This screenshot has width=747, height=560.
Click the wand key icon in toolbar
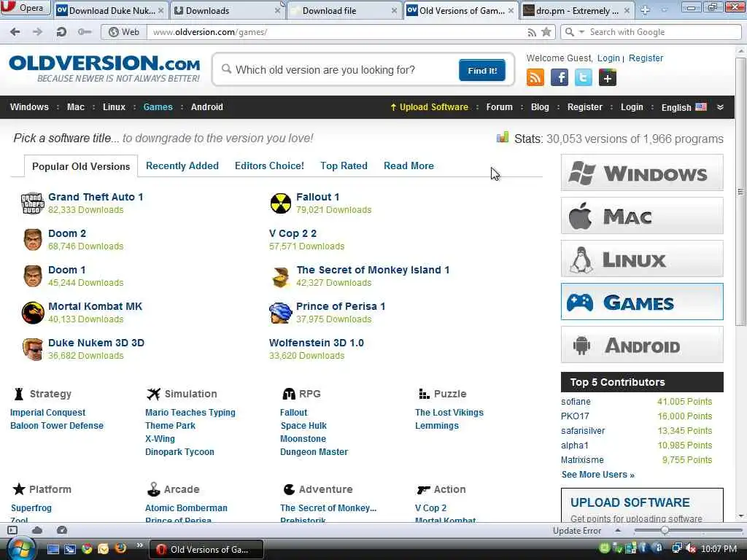pyautogui.click(x=85, y=32)
